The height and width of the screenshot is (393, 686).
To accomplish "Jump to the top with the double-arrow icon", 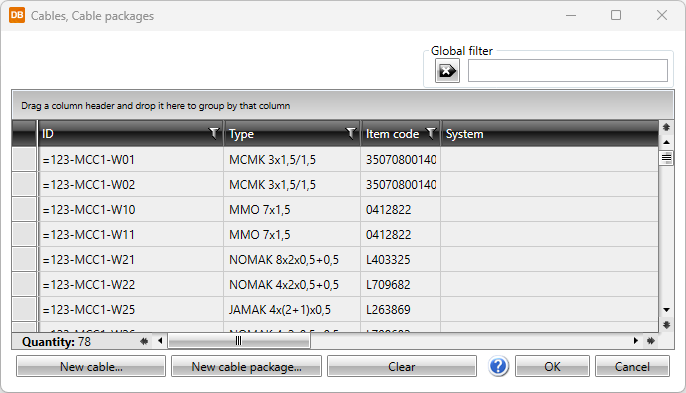I will (x=666, y=127).
